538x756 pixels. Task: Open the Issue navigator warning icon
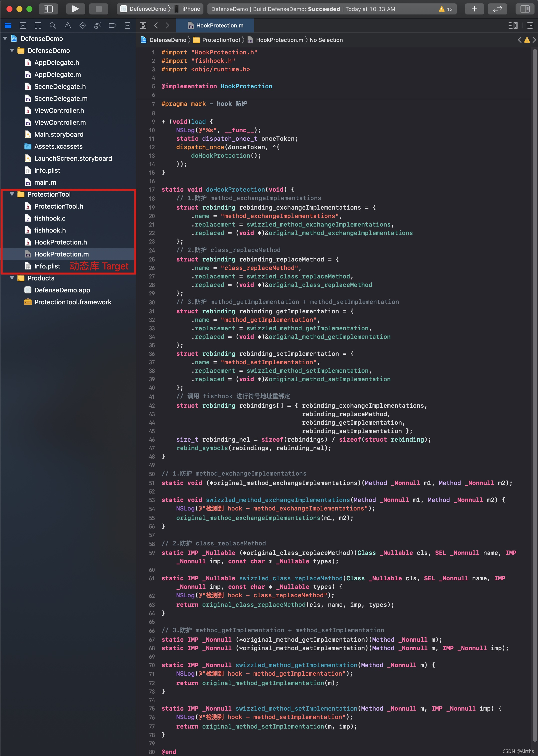point(68,25)
